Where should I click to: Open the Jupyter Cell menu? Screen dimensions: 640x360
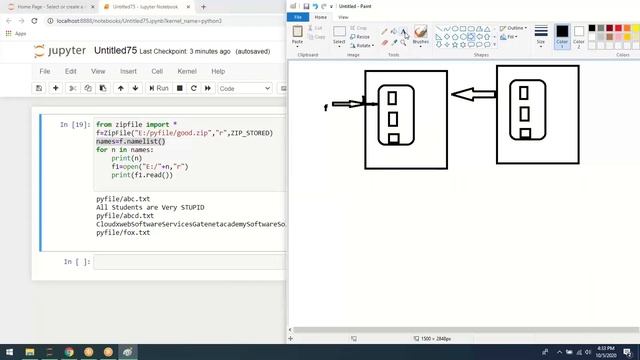(157, 71)
